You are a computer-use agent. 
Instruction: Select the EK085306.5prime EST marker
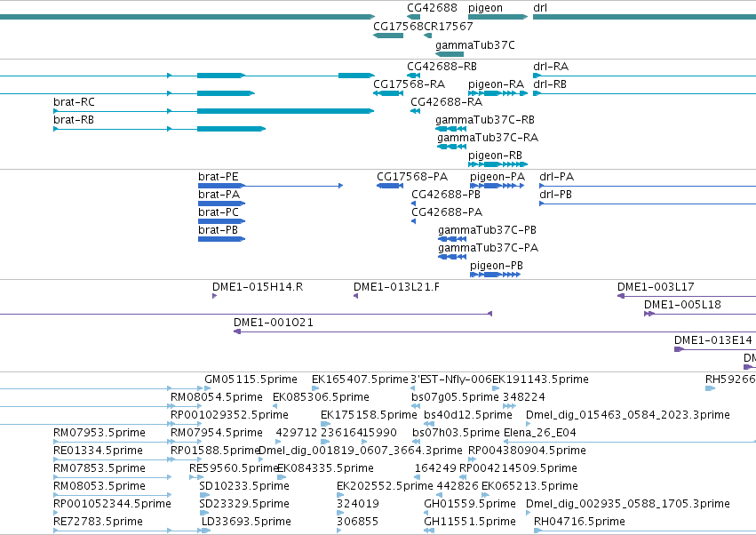[275, 406]
